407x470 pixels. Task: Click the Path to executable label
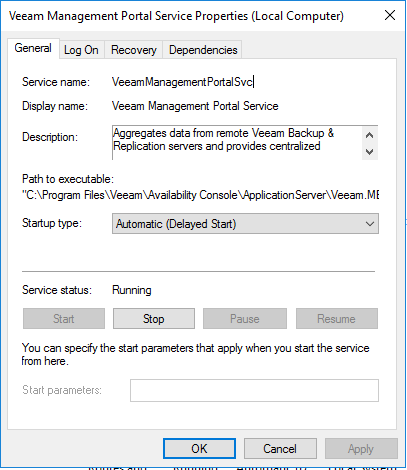68,179
